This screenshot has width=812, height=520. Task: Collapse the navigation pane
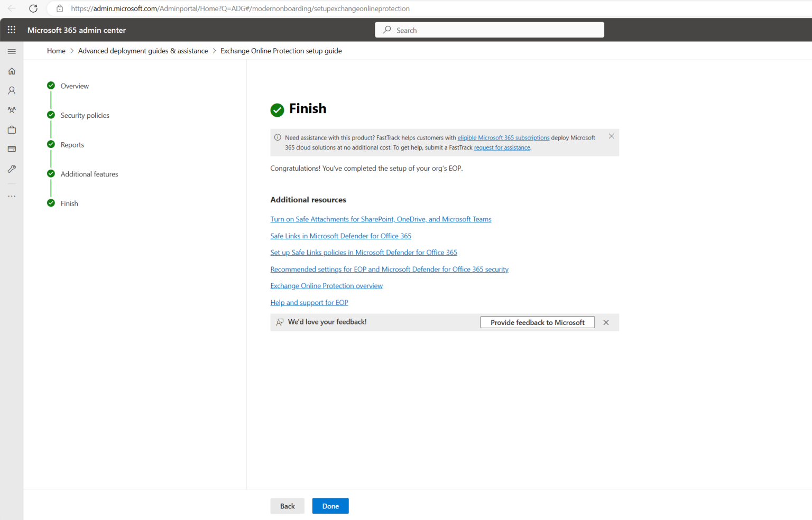click(12, 51)
